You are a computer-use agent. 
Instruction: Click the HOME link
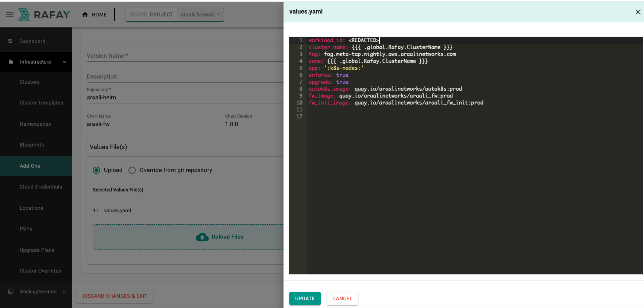point(95,15)
